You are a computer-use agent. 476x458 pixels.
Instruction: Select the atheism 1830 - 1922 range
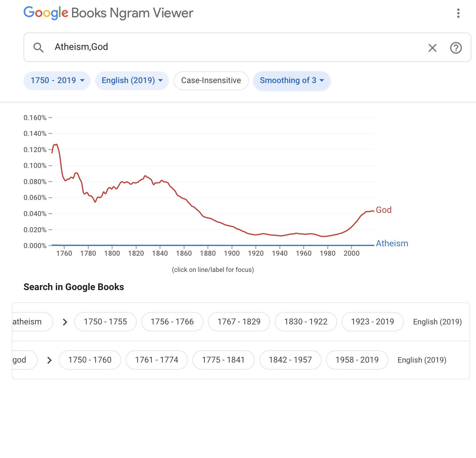pyautogui.click(x=306, y=322)
